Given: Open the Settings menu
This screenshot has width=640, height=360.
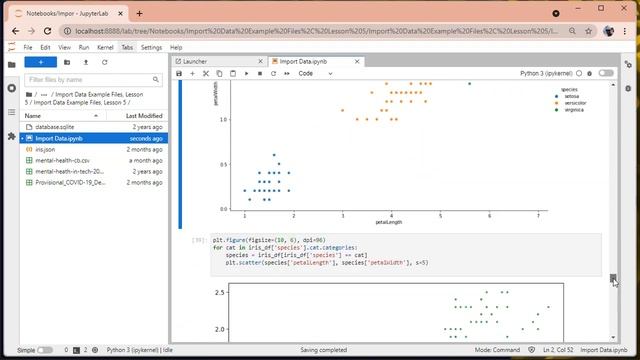Looking at the screenshot, I should point(151,47).
